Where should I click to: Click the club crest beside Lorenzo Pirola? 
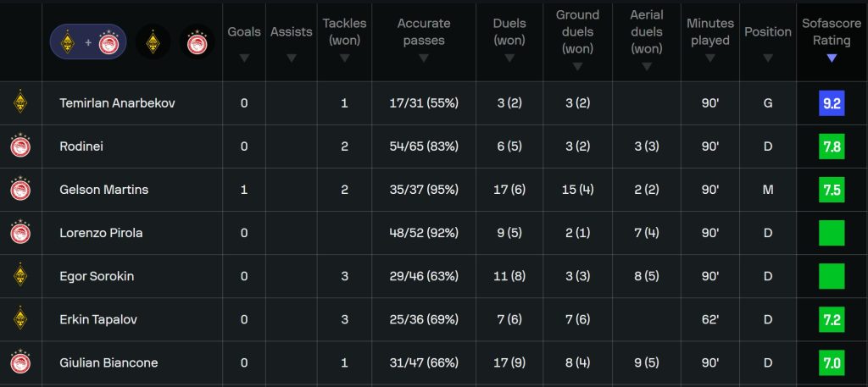20,233
